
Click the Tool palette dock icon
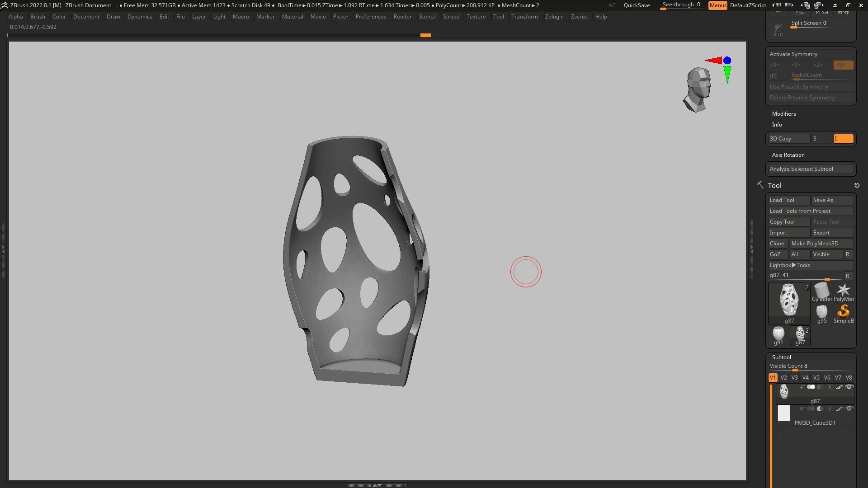[x=857, y=185]
